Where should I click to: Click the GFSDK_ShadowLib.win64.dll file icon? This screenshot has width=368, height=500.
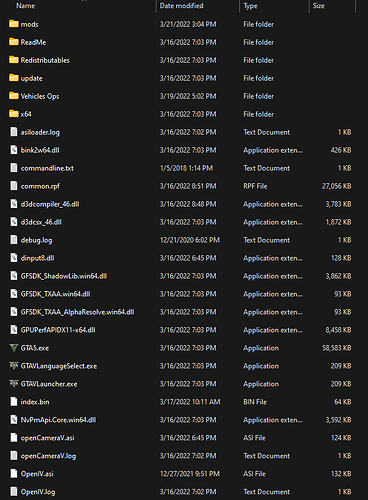coord(14,276)
